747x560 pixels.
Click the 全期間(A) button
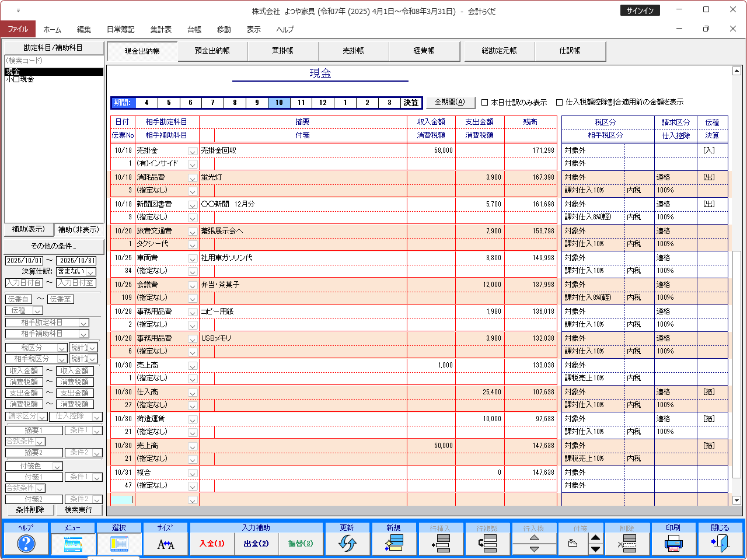click(x=450, y=103)
